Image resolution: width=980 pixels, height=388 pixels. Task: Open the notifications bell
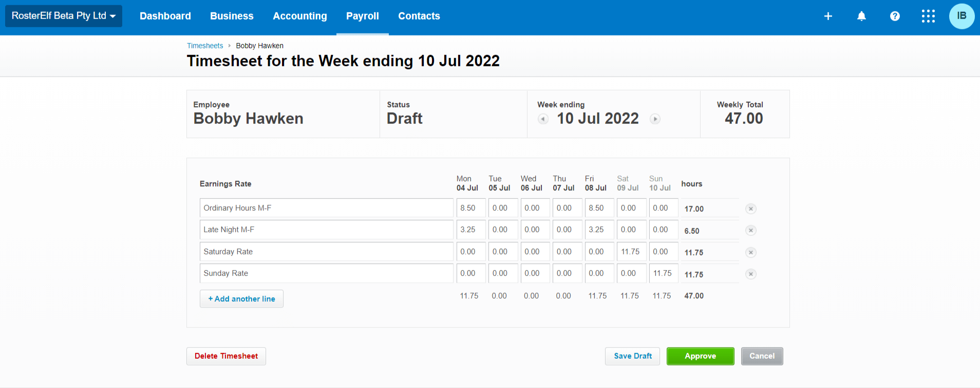click(861, 16)
